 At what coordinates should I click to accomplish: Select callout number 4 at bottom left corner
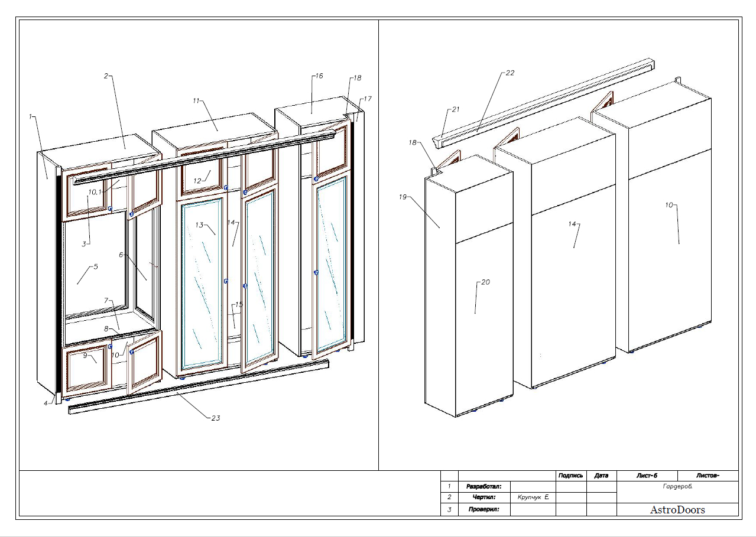[x=45, y=403]
